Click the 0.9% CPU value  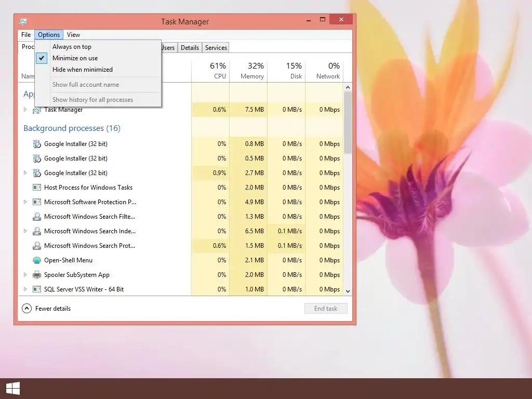220,172
